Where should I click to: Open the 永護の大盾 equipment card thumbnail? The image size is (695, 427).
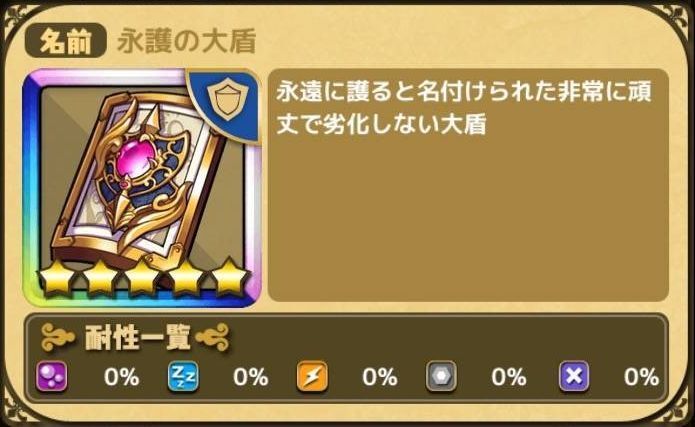click(x=141, y=188)
